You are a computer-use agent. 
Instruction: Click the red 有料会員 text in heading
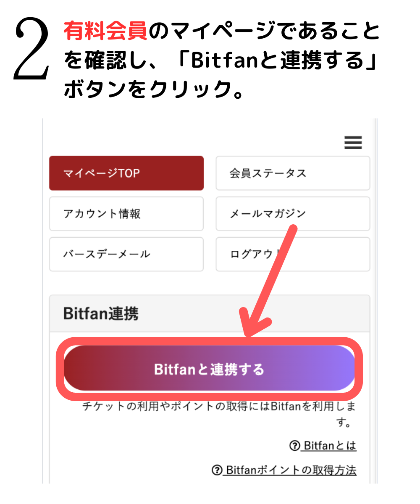tap(106, 32)
